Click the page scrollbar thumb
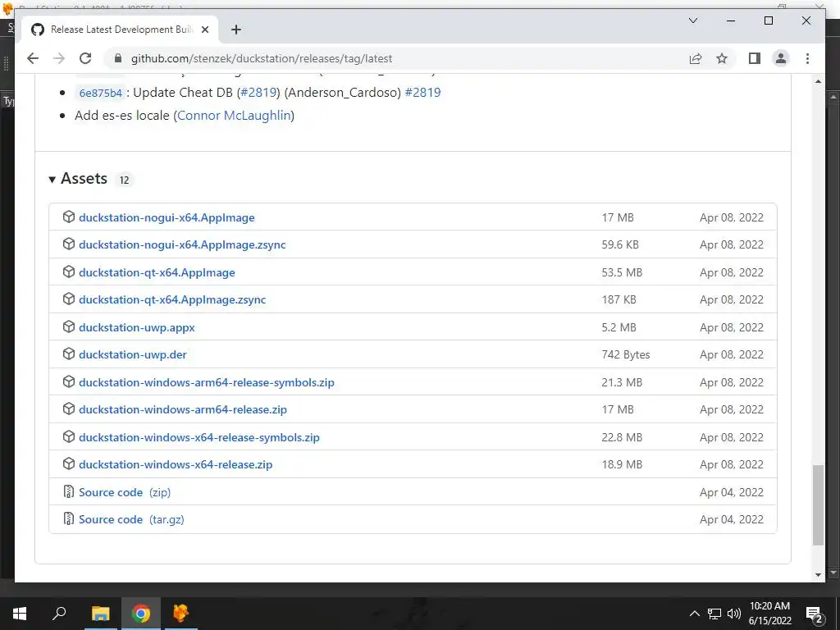This screenshot has height=630, width=840. coord(818,505)
